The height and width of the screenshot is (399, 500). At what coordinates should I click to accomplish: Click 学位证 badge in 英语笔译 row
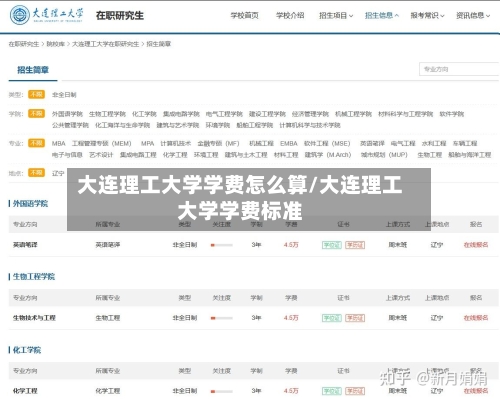(332, 245)
